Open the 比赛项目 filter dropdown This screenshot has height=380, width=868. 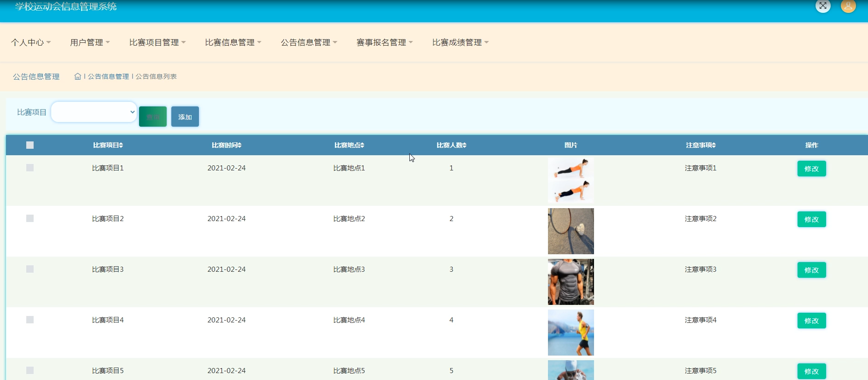94,112
